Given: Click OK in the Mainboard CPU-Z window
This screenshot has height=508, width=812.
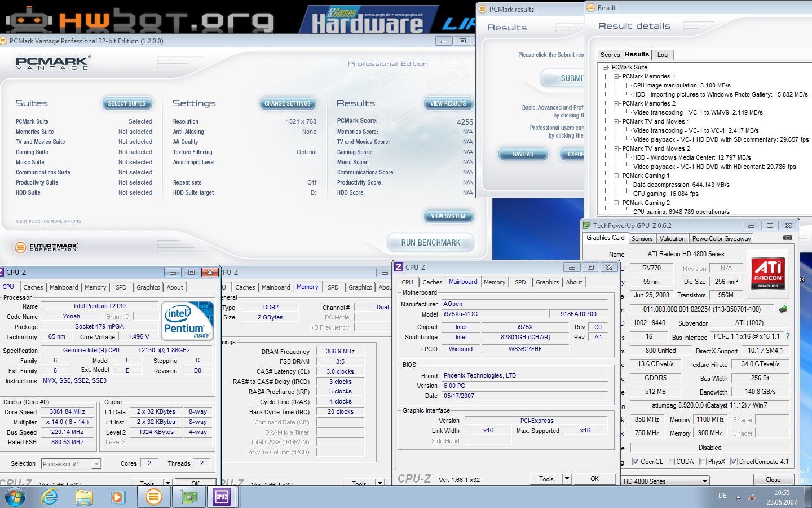Looking at the screenshot, I should (594, 479).
